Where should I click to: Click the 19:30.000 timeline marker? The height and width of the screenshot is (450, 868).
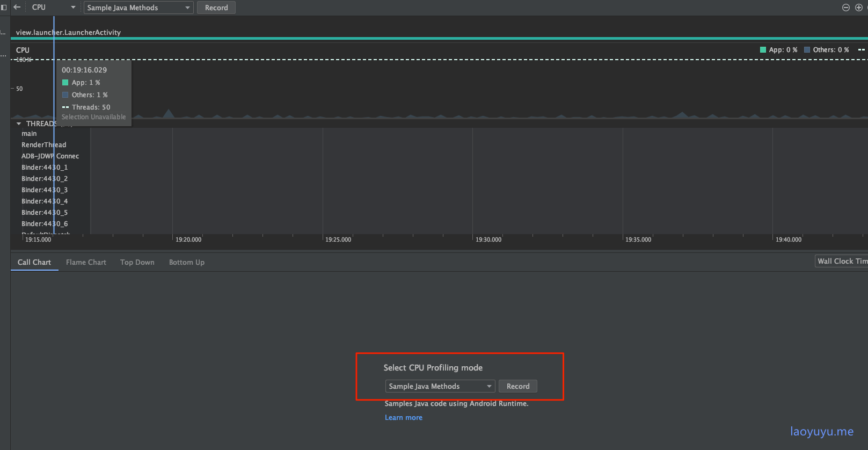click(488, 239)
